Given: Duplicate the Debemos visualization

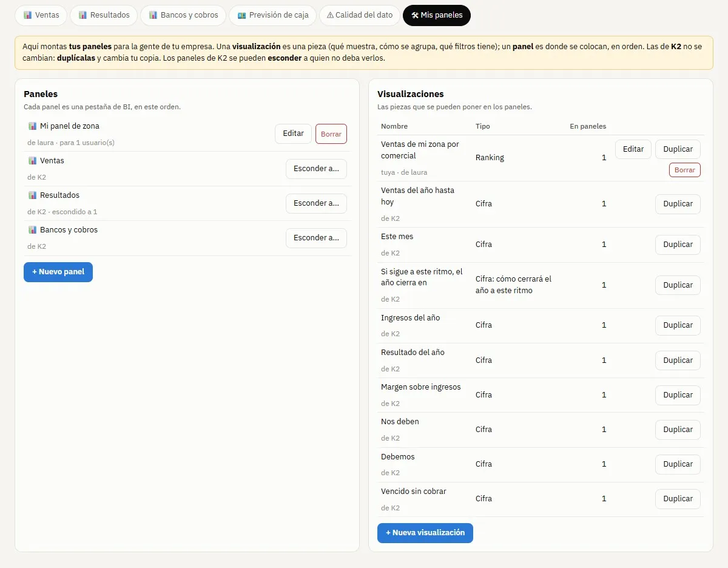Looking at the screenshot, I should point(678,464).
